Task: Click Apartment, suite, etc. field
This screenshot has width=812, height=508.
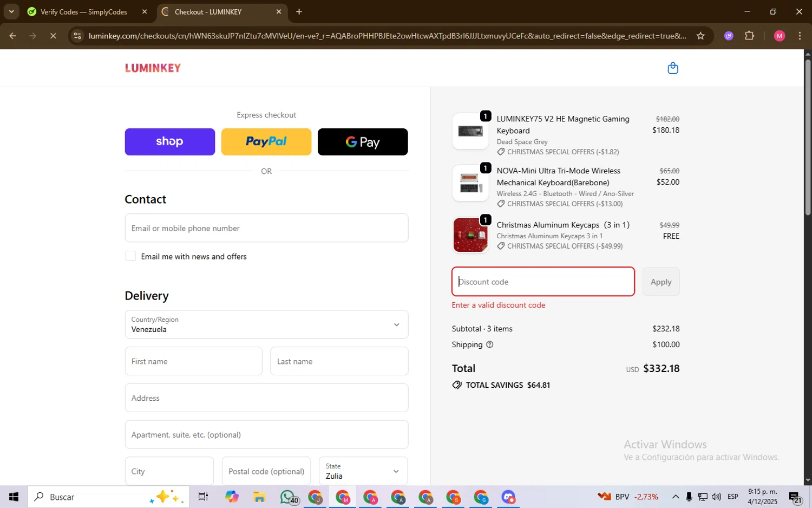Action: (x=266, y=434)
